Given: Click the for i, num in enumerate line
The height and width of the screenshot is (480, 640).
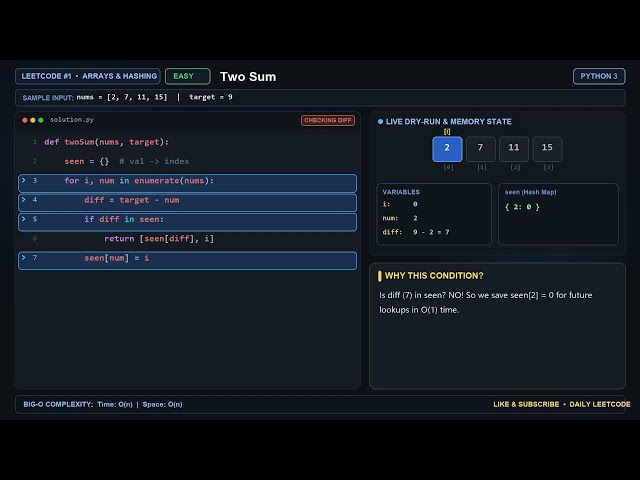Looking at the screenshot, I should [x=187, y=183].
